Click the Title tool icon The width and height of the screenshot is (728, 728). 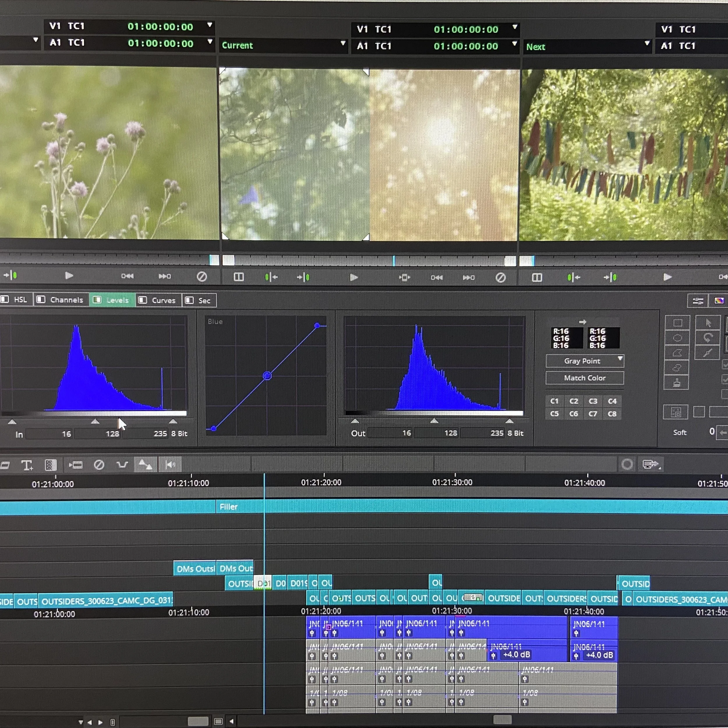(27, 465)
